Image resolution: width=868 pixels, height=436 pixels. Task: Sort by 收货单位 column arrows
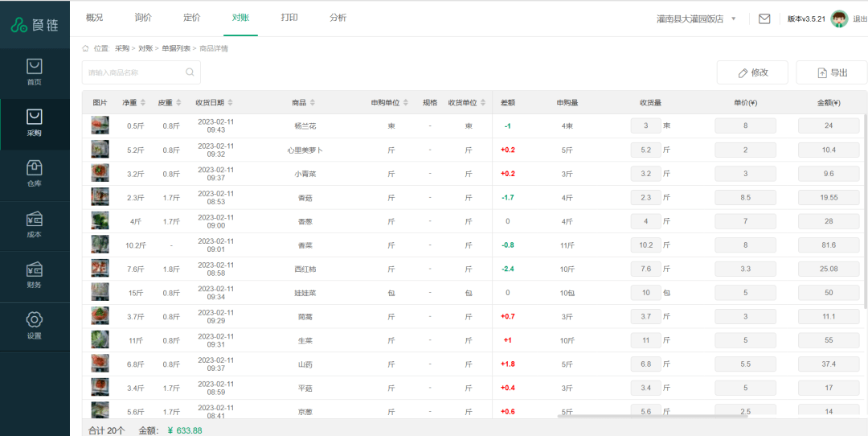483,103
